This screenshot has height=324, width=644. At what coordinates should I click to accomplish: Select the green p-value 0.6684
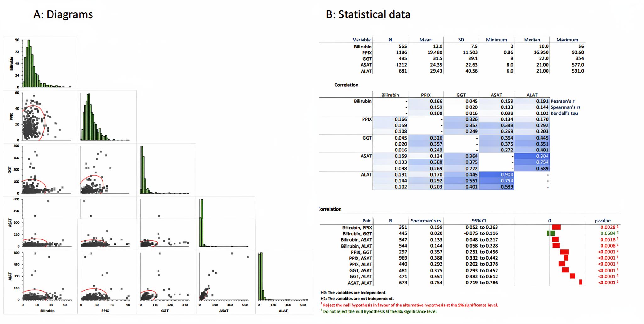[x=608, y=233]
